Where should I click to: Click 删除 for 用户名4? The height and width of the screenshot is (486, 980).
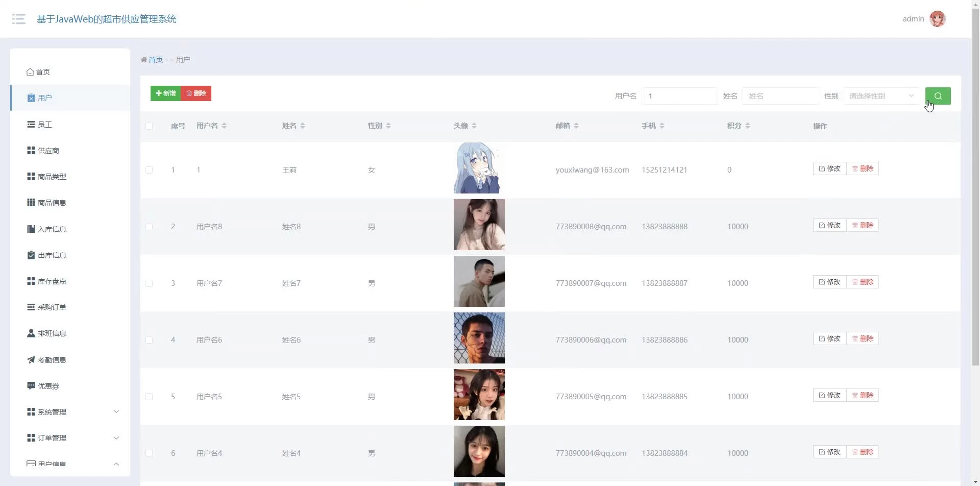pos(863,452)
